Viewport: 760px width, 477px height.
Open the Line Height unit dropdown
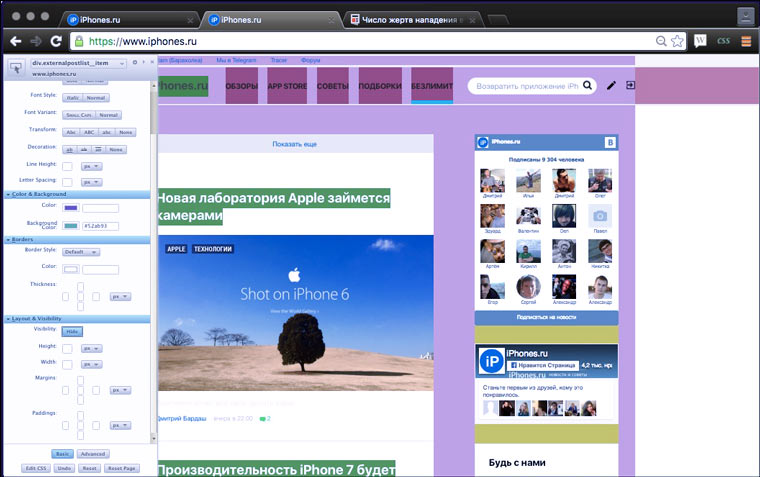[92, 166]
